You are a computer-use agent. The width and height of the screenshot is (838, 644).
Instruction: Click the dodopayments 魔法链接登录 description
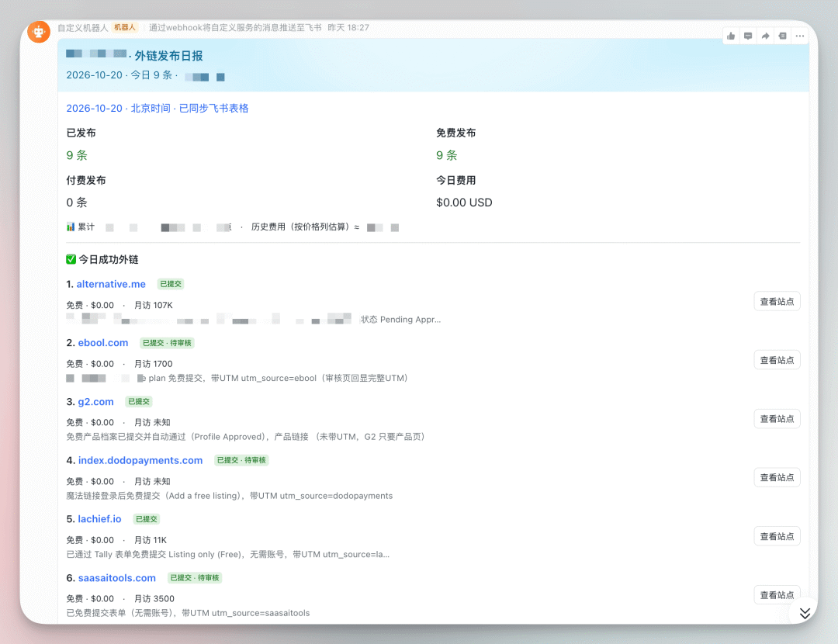(229, 496)
